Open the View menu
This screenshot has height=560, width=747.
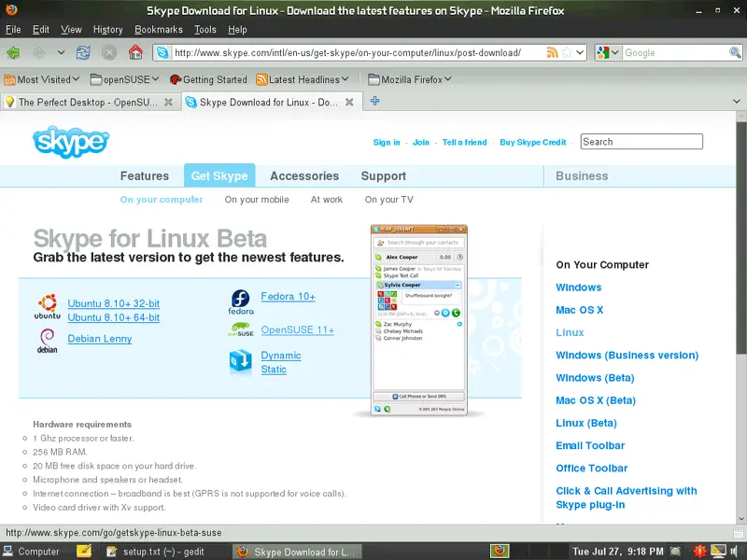[71, 30]
